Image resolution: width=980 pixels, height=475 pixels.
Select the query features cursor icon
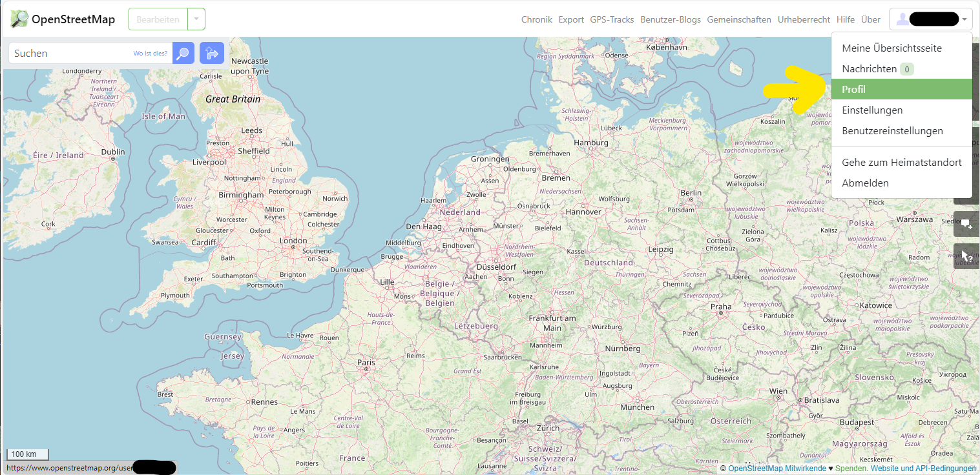pos(966,256)
